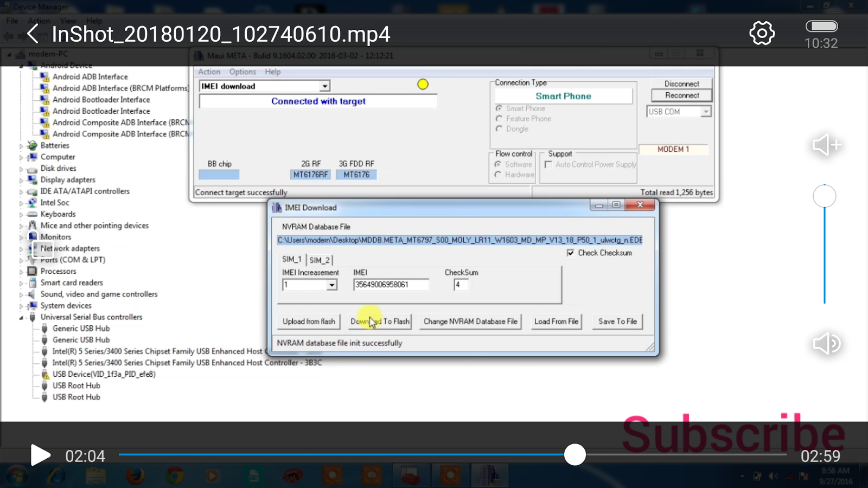The image size is (868, 488).
Task: Open the IMEI Increasement dropdown
Action: [x=331, y=285]
